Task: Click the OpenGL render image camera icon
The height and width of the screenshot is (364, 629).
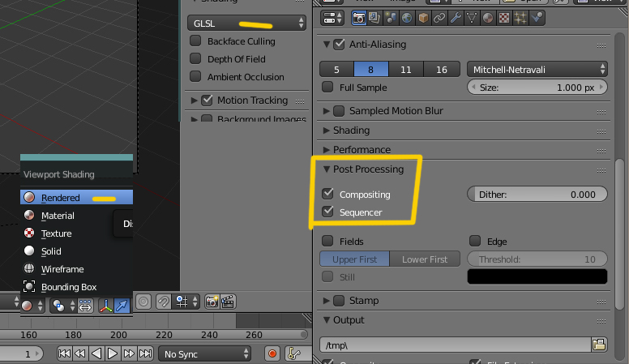Action: point(212,302)
